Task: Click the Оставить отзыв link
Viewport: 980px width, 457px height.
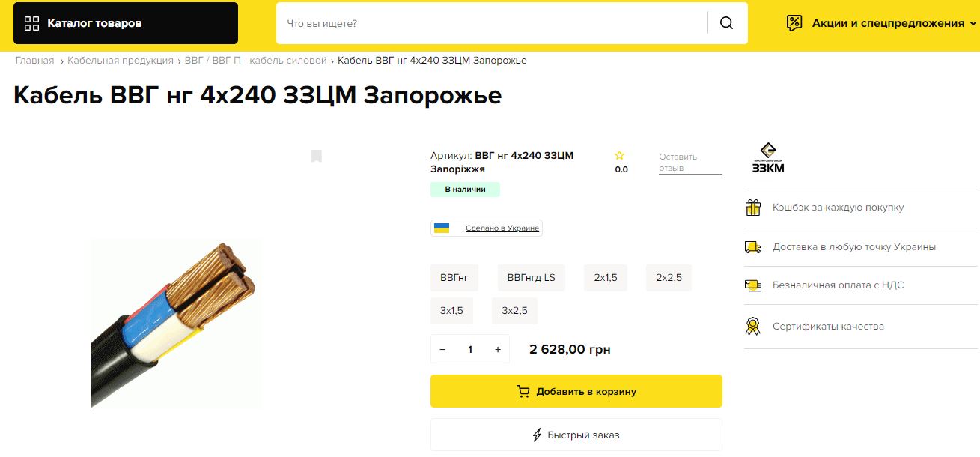Action: tap(678, 162)
